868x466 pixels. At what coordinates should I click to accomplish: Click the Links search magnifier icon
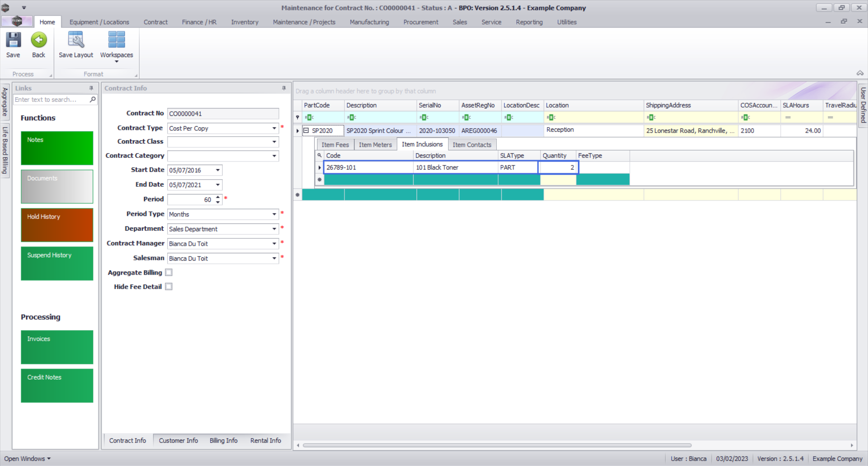[93, 100]
